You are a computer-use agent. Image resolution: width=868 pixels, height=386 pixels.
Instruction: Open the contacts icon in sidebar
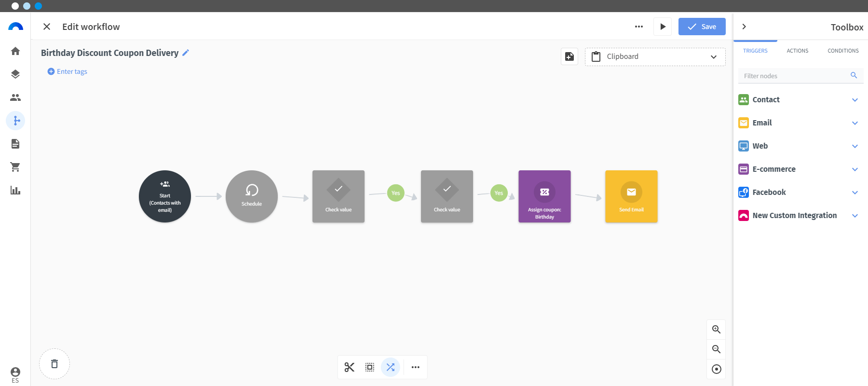coord(15,97)
